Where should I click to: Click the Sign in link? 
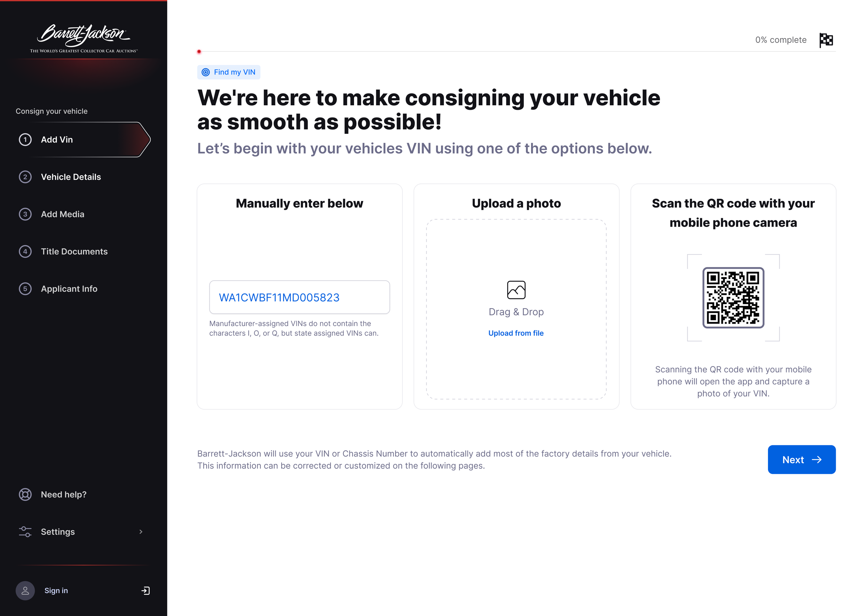pyautogui.click(x=56, y=591)
